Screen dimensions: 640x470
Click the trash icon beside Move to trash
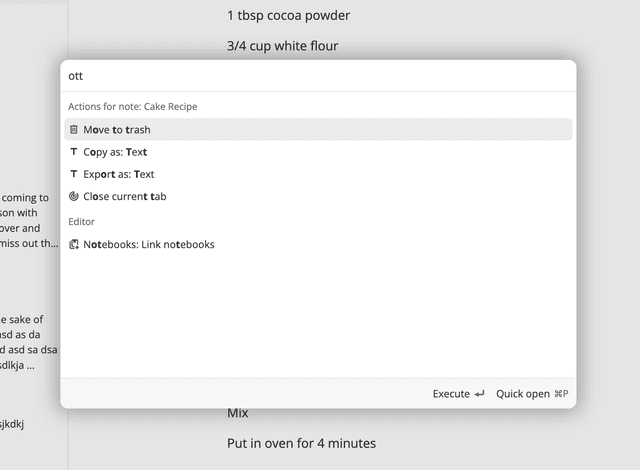point(74,130)
